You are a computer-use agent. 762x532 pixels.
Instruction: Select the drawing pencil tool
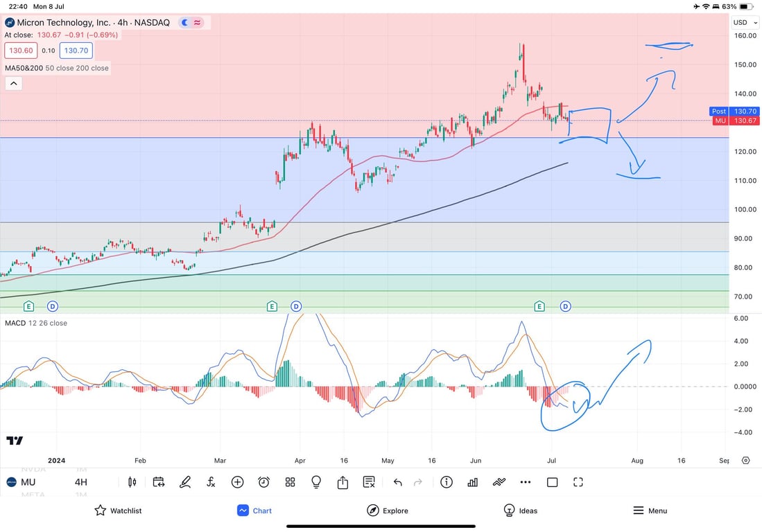click(x=185, y=482)
